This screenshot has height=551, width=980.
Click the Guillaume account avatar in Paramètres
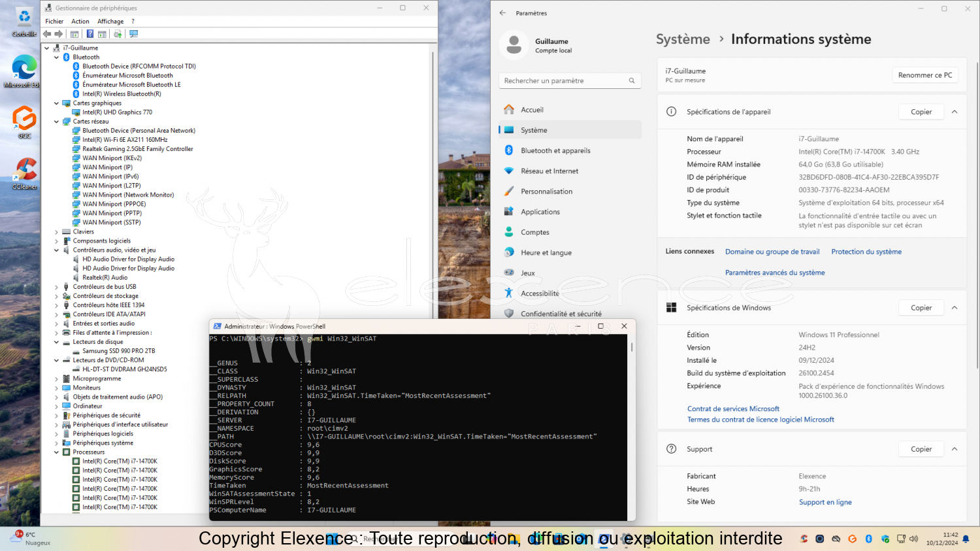coord(514,45)
